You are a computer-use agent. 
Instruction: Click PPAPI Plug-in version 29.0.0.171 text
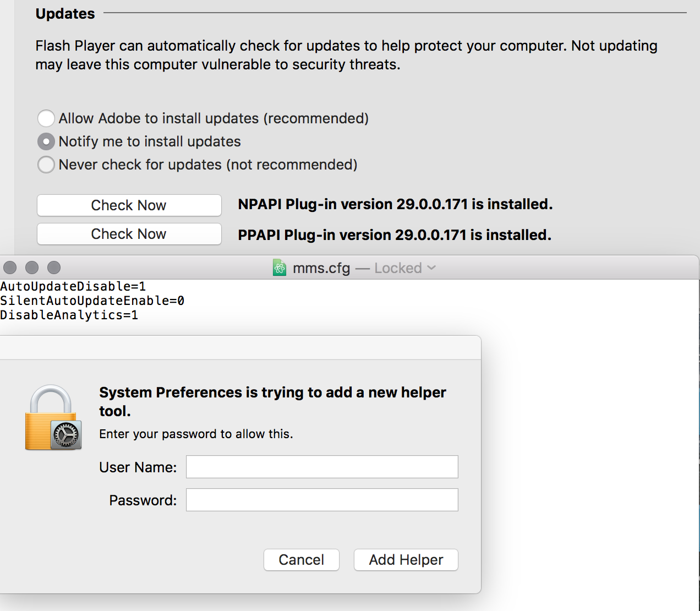(x=395, y=235)
